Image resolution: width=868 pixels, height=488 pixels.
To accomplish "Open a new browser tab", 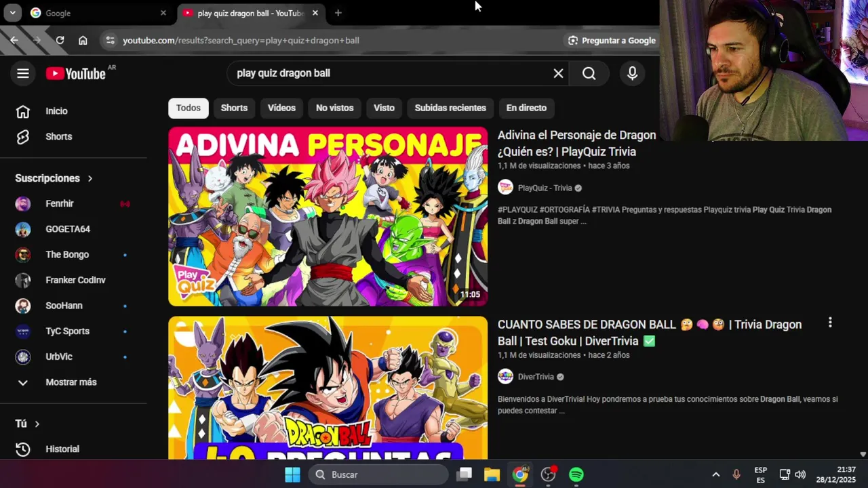I will tap(338, 13).
